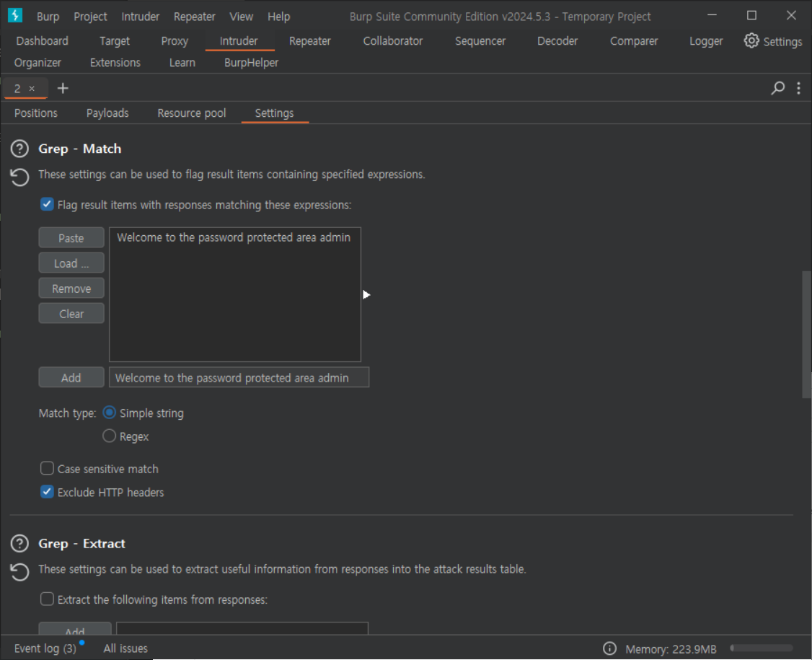Select the Intruder tool tab
812x660 pixels.
point(239,41)
